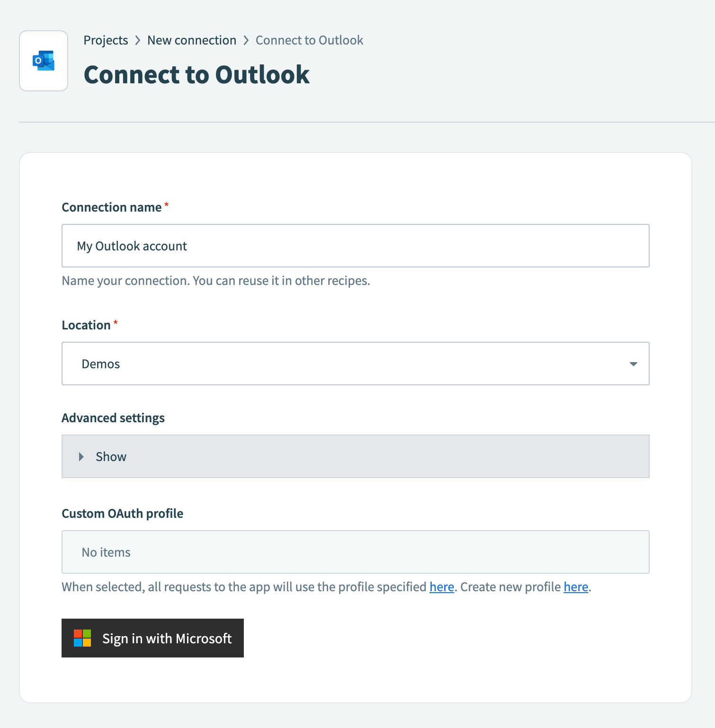Open the Location dropdown showing Demos
Screen dimensions: 715x728
[355, 364]
